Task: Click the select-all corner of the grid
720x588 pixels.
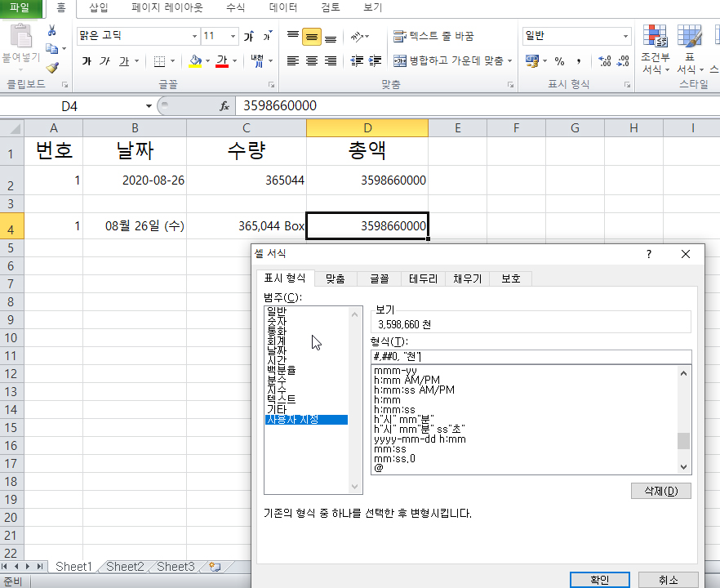Action: [x=12, y=127]
